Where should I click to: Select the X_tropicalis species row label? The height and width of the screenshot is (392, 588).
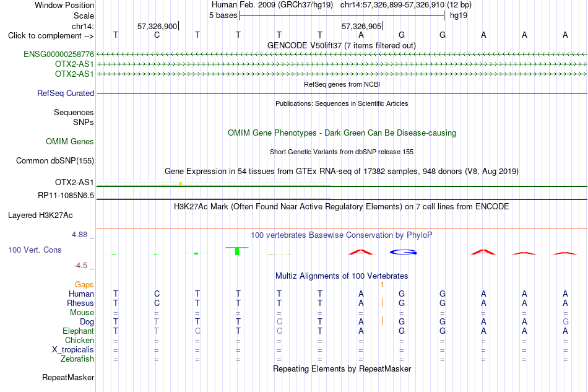point(73,350)
